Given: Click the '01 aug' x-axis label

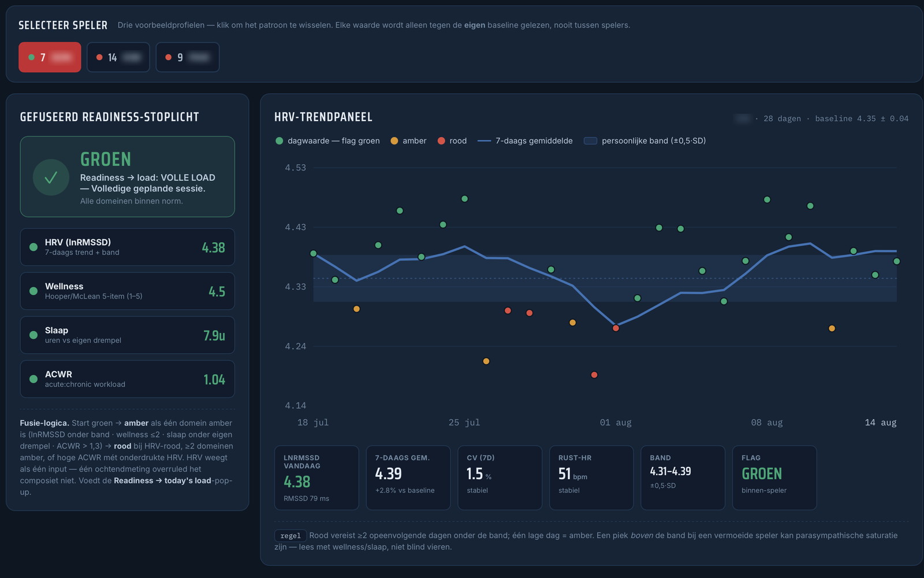Looking at the screenshot, I should 616,423.
